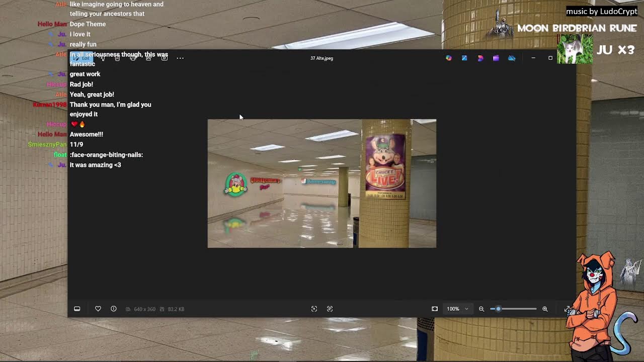644x362 pixels.
Task: Click the zoom slider handle
Action: coord(498,309)
